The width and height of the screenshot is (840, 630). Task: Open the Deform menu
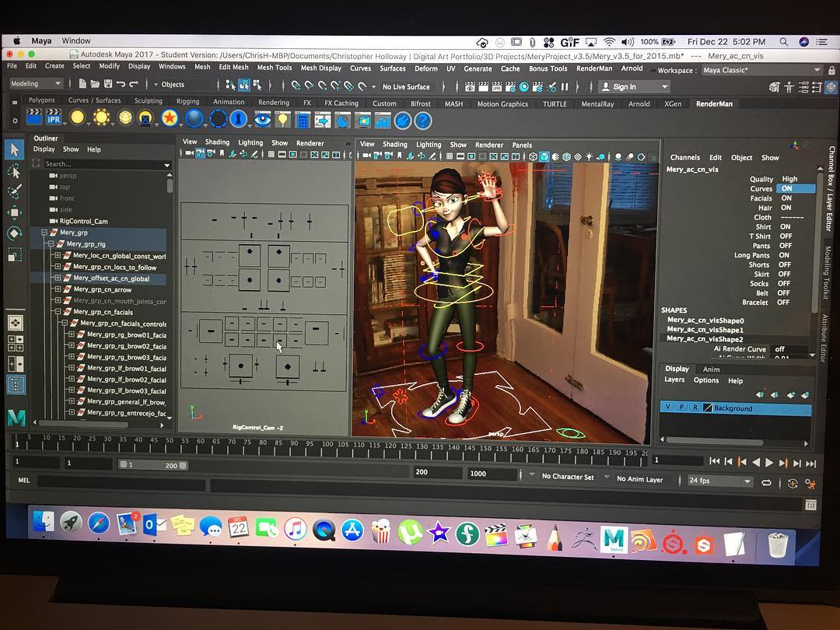coord(426,68)
